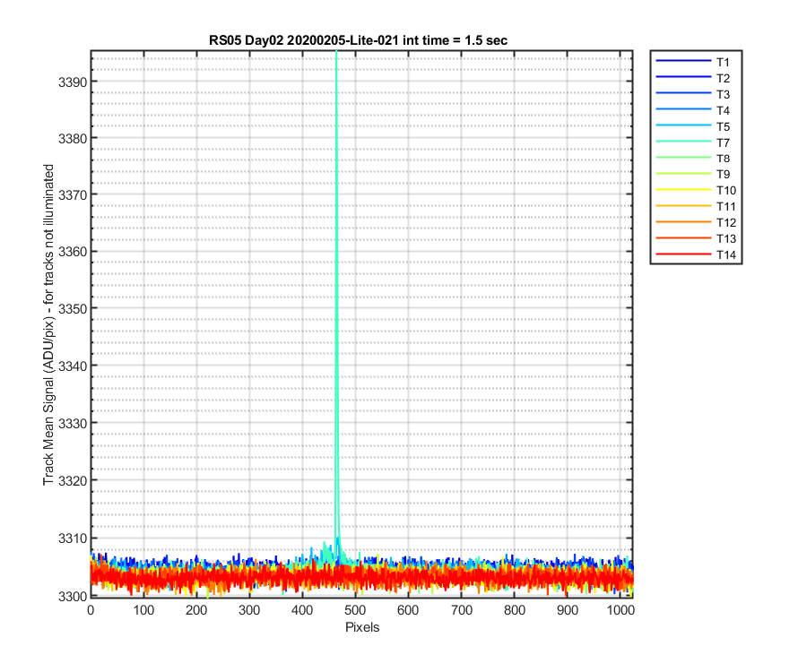The width and height of the screenshot is (807, 672).
Task: Select the T10 legend entry
Action: (x=696, y=190)
